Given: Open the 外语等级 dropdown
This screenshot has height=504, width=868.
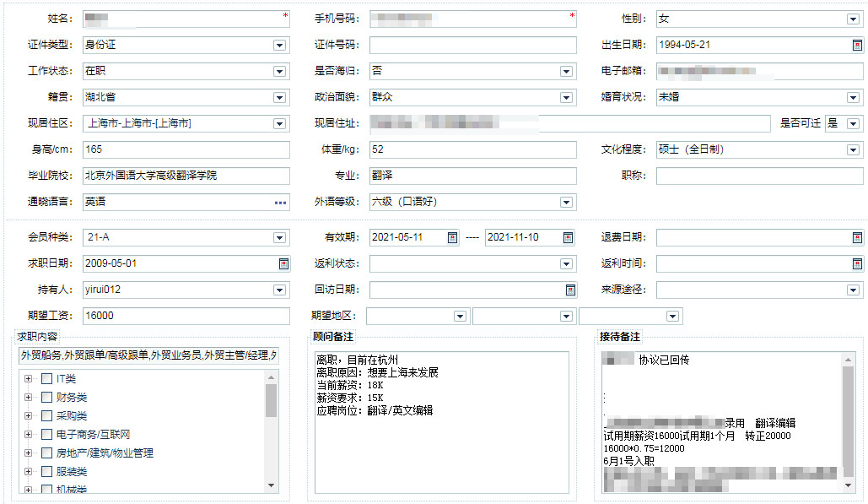Looking at the screenshot, I should [566, 202].
